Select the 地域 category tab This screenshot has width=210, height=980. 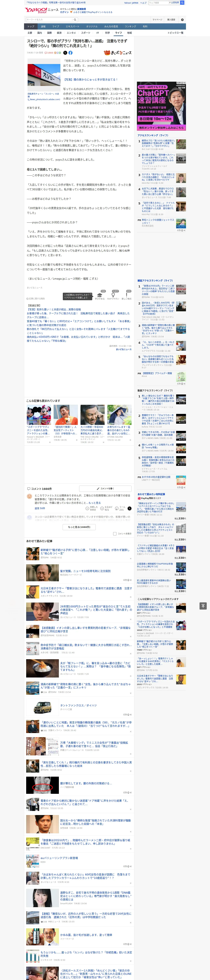click(x=129, y=33)
